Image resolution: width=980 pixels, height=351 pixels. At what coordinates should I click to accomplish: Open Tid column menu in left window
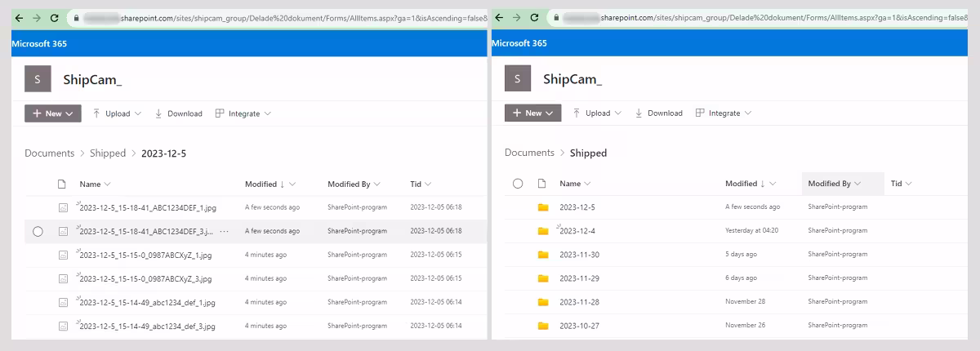(421, 184)
